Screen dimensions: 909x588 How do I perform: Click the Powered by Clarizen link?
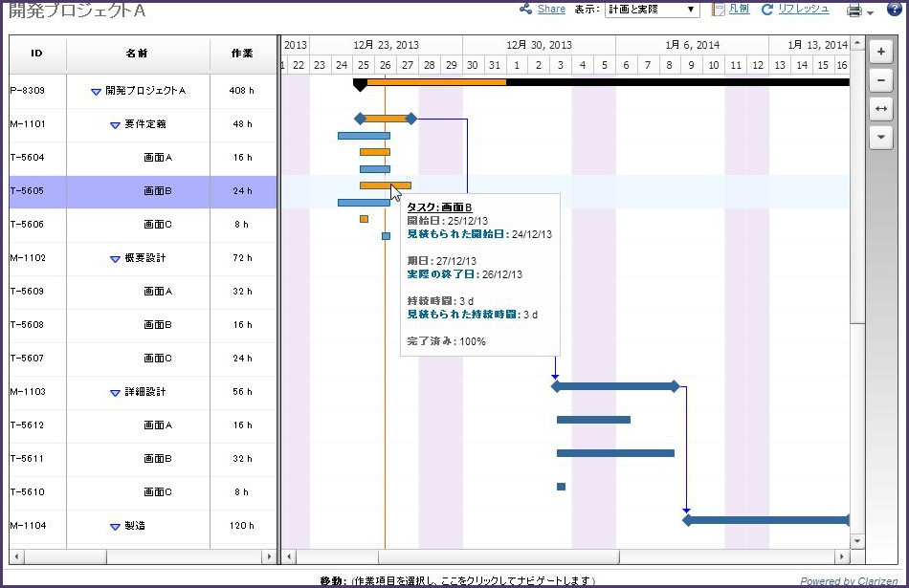[849, 581]
